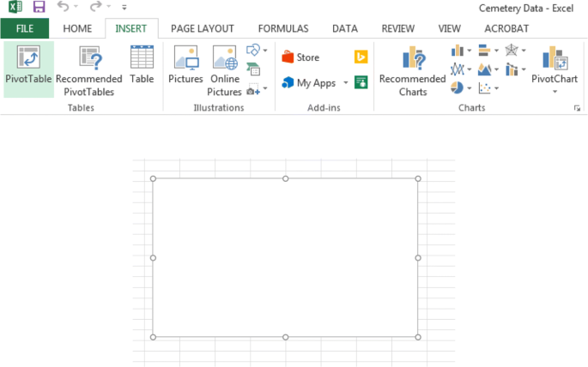Expand the bar chart dropdown arrow
588x367 pixels.
pyautogui.click(x=496, y=51)
